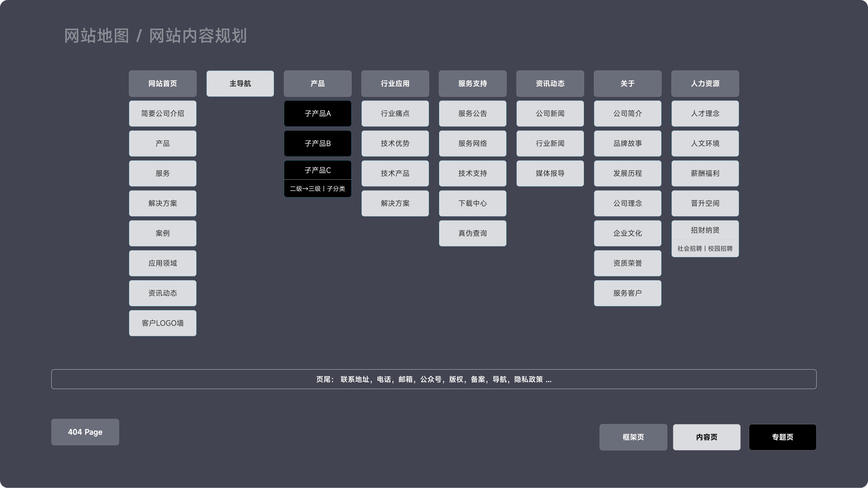Viewport: 868px width, 488px height.
Task: Open the 媒体报导 card
Action: point(550,173)
